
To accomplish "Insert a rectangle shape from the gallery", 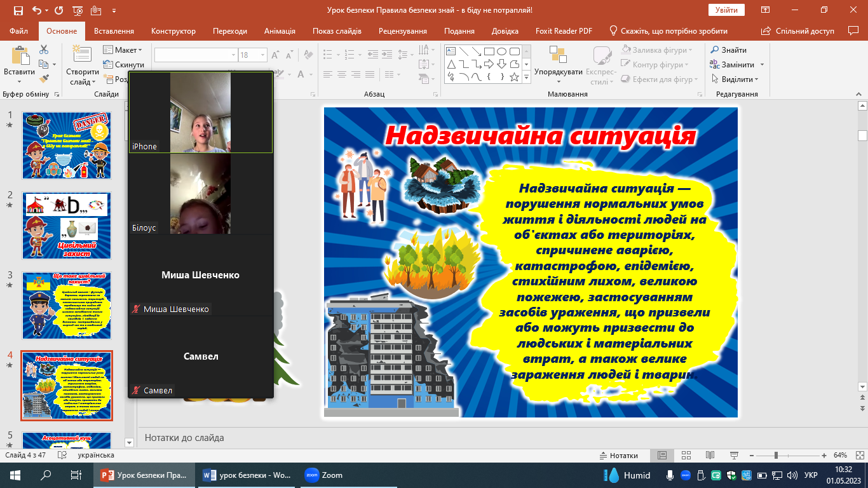I will pos(489,51).
